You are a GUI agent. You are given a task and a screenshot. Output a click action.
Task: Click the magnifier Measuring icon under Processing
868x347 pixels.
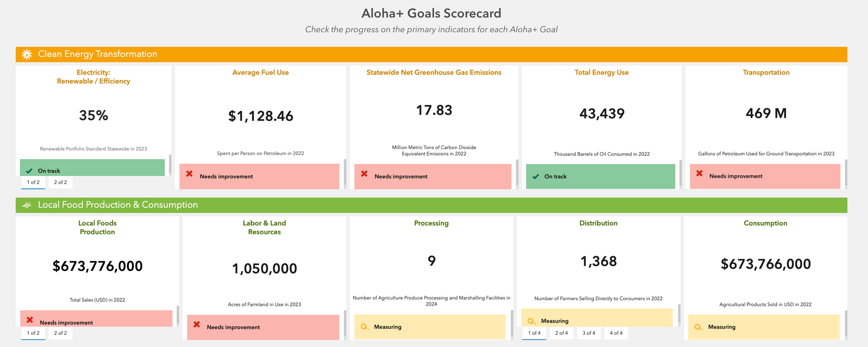(364, 327)
